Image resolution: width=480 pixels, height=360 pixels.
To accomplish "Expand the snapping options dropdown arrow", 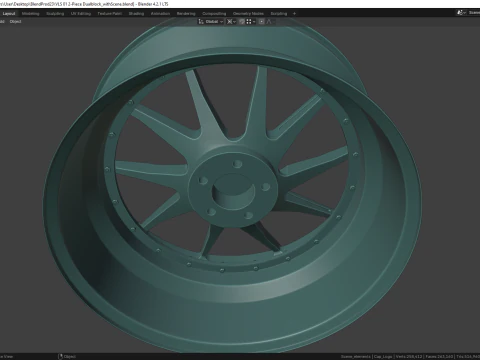I will click(254, 22).
